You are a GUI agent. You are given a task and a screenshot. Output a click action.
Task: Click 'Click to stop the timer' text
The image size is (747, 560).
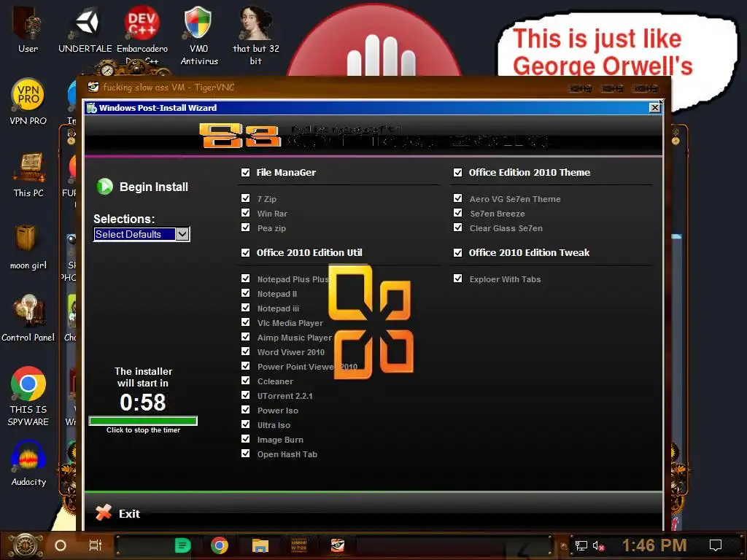coord(144,430)
